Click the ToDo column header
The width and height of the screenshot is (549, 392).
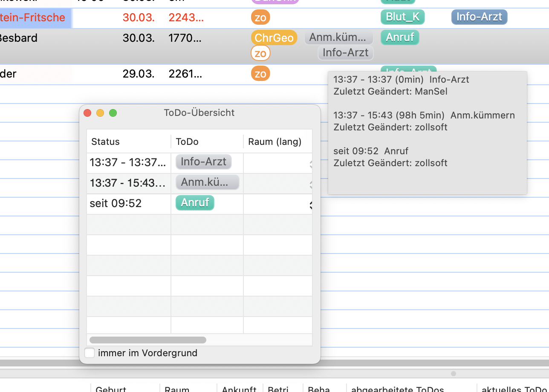coord(207,142)
